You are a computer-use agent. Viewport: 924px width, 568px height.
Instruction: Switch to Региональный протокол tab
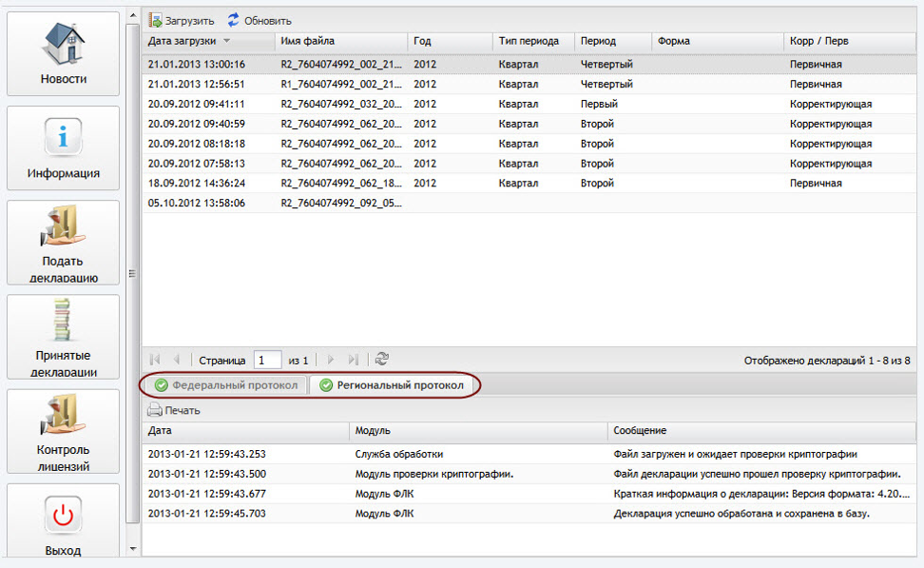[x=392, y=385]
